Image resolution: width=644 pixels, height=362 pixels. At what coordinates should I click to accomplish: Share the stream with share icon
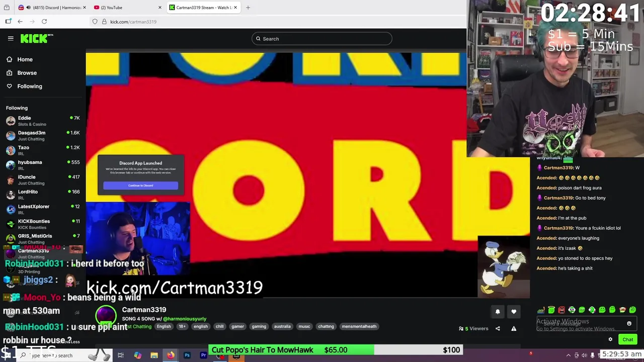coord(498,329)
